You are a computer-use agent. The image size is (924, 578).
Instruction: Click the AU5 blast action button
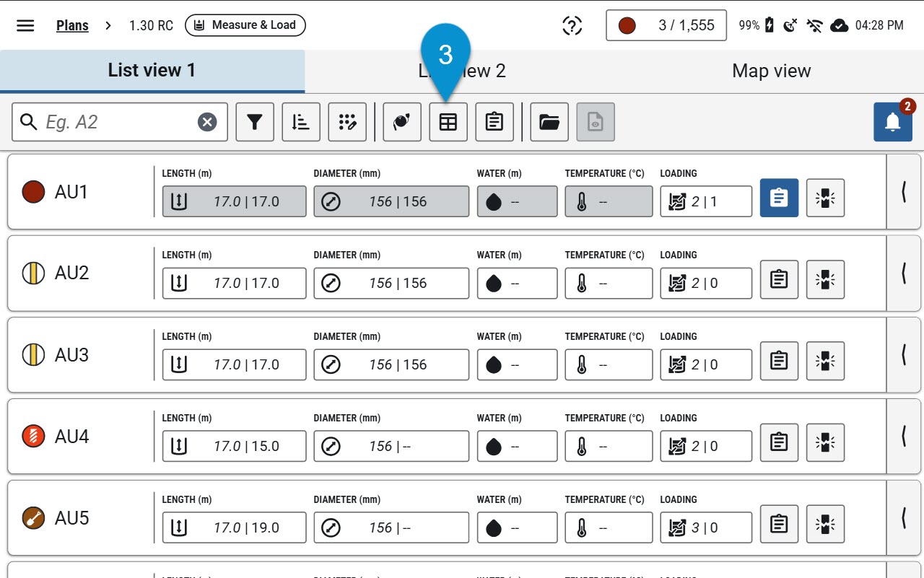click(x=825, y=524)
